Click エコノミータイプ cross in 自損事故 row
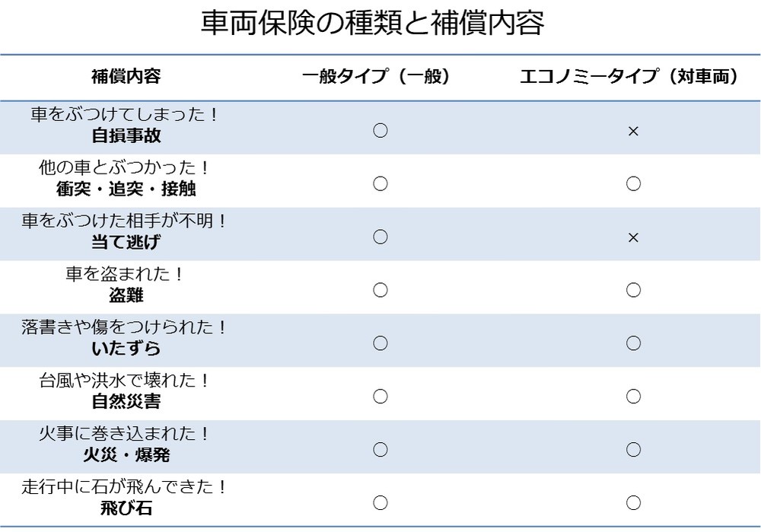 point(632,132)
